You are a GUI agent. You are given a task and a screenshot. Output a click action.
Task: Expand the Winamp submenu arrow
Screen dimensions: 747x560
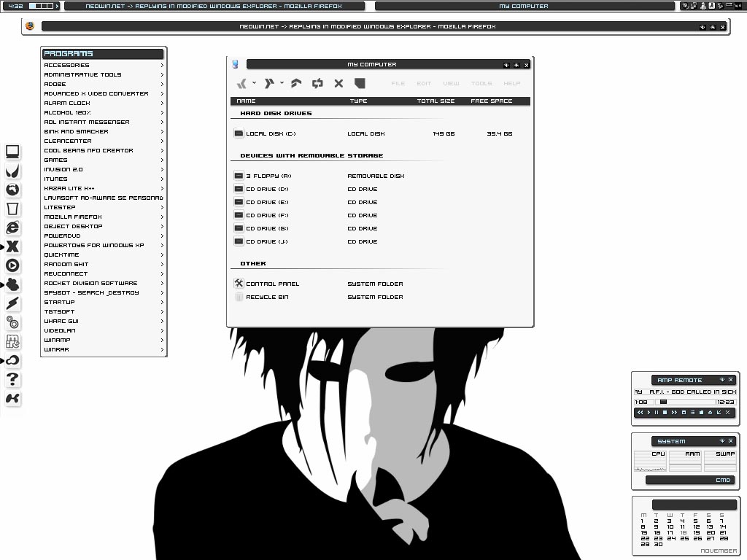pos(162,340)
